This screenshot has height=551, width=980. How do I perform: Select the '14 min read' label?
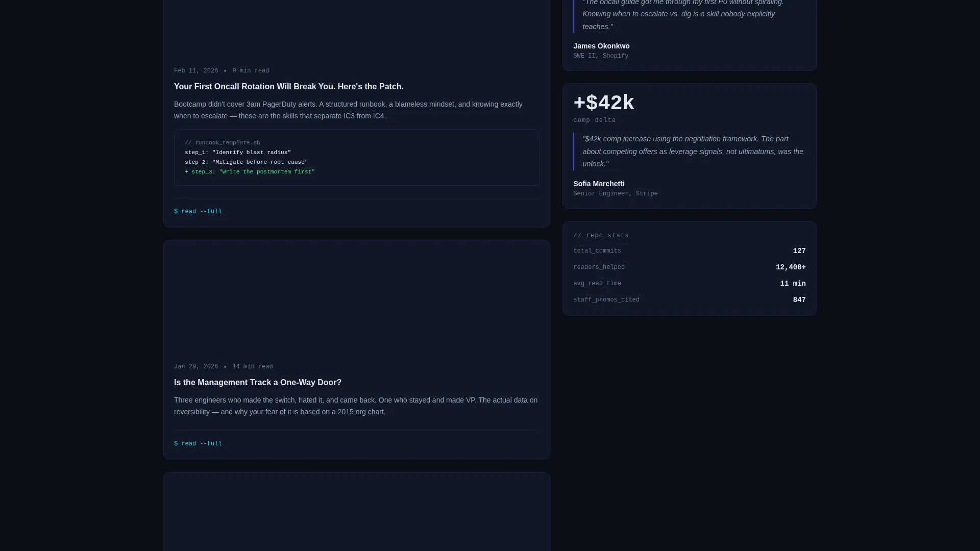click(x=253, y=367)
